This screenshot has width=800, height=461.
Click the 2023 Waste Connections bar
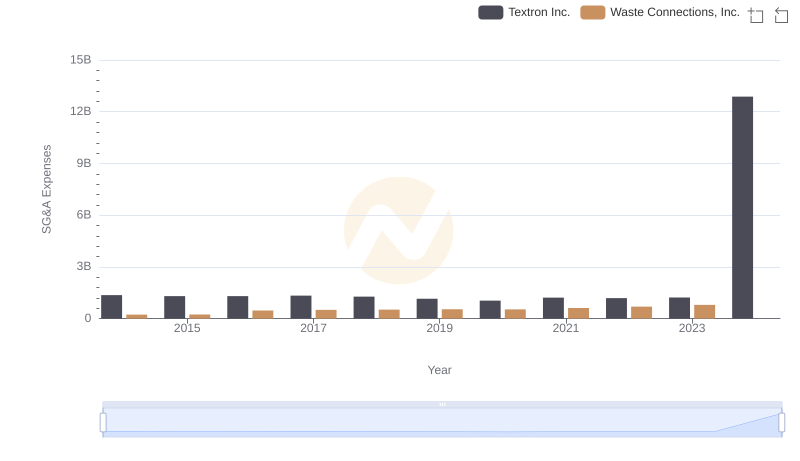point(705,312)
